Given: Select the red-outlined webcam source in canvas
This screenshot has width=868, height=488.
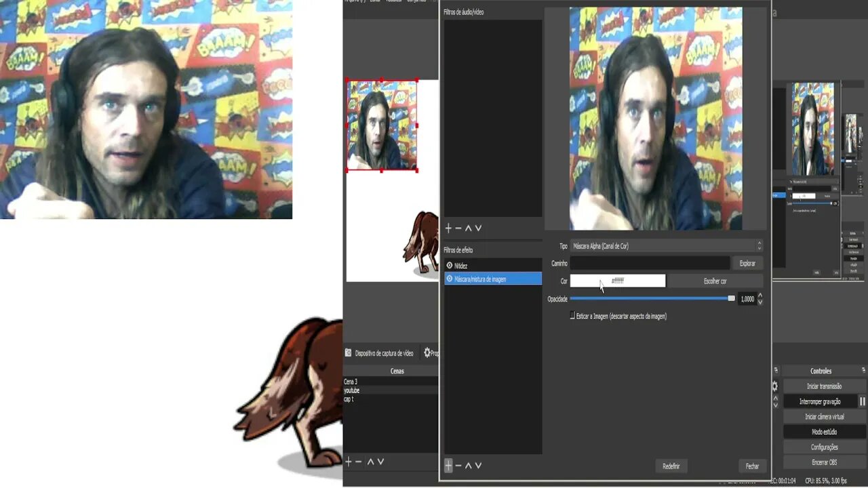Looking at the screenshot, I should 382,125.
